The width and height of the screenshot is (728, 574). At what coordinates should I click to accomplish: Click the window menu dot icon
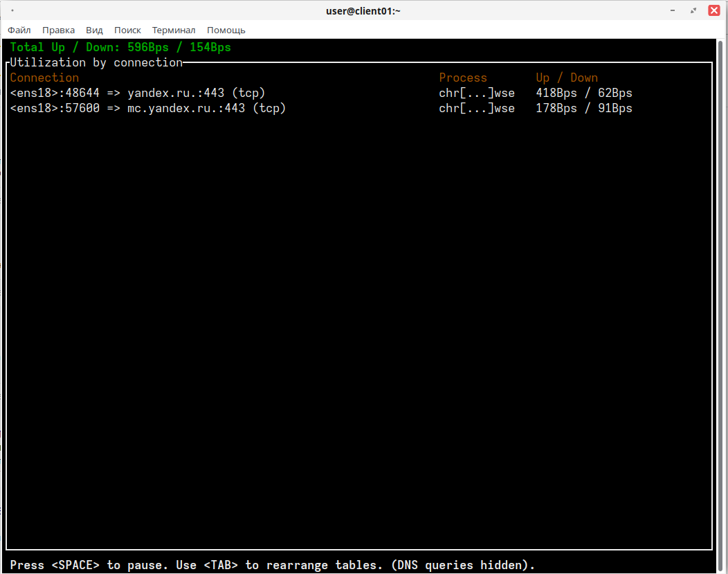coord(12,10)
